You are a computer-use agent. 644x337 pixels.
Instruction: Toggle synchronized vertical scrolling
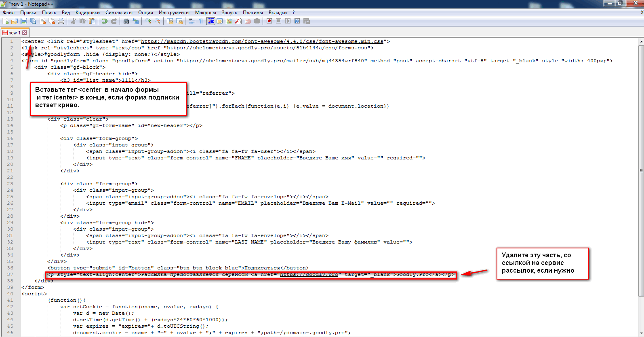point(170,21)
